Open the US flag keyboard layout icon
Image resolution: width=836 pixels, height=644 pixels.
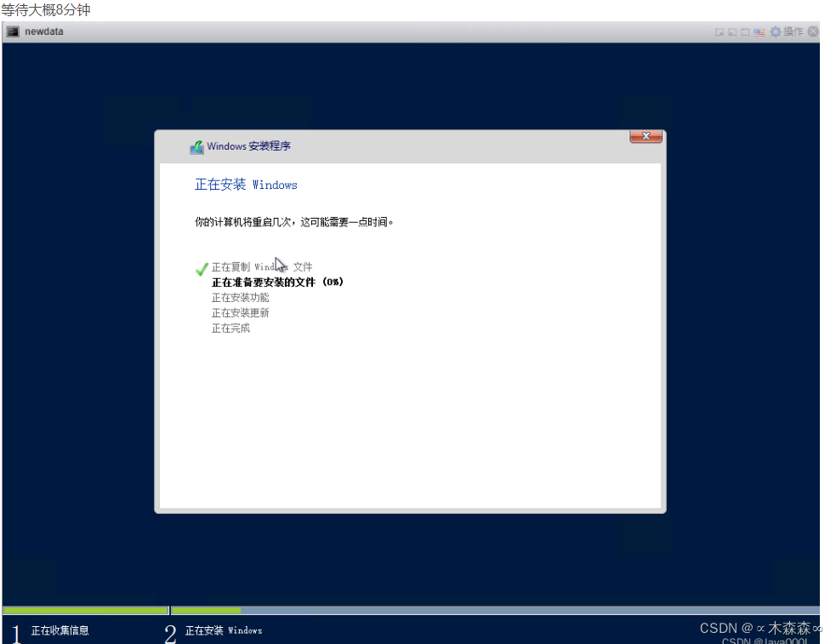coord(759,32)
